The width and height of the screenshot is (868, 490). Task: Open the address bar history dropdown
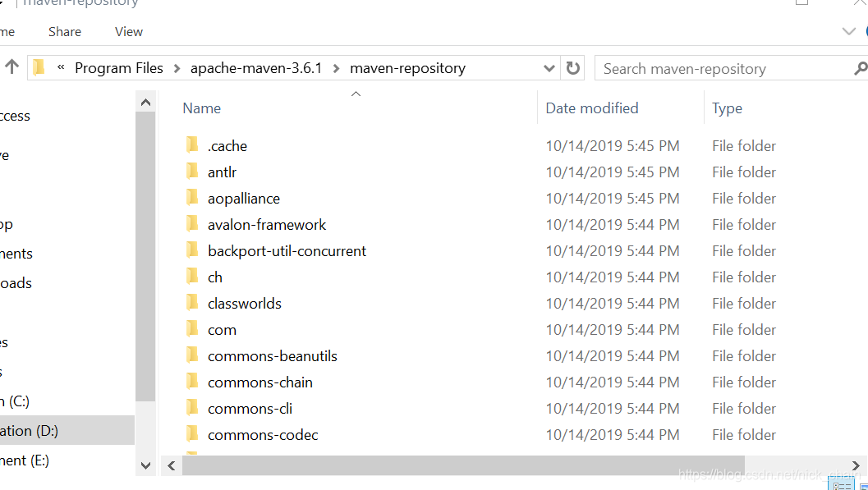click(549, 69)
